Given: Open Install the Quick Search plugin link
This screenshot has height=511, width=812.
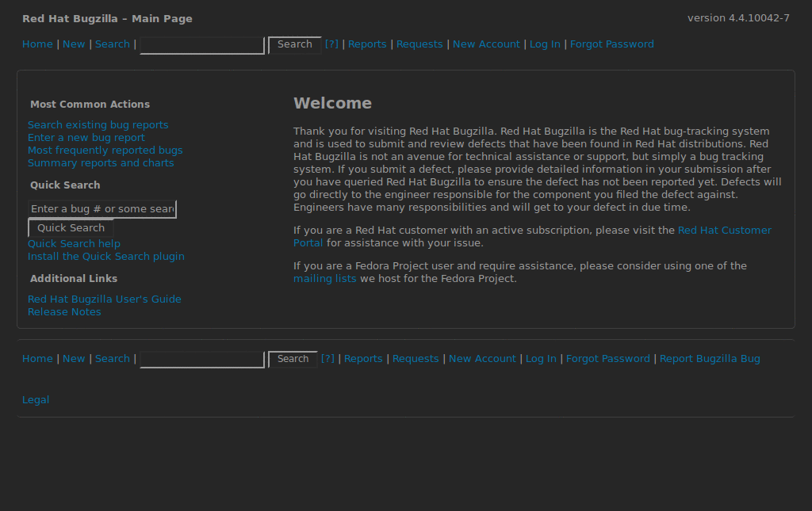Looking at the screenshot, I should pos(105,257).
